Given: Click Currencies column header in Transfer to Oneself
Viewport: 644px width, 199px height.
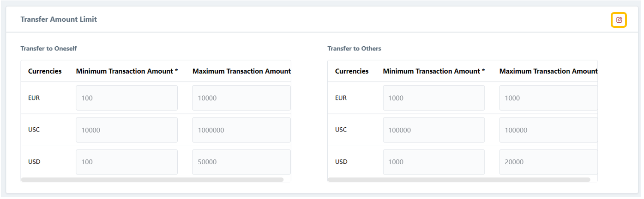Looking at the screenshot, I should click(45, 71).
